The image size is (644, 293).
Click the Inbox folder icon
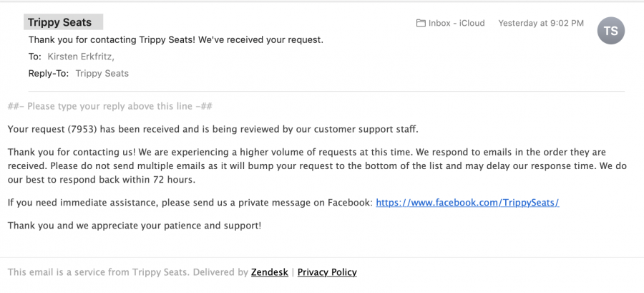point(421,23)
